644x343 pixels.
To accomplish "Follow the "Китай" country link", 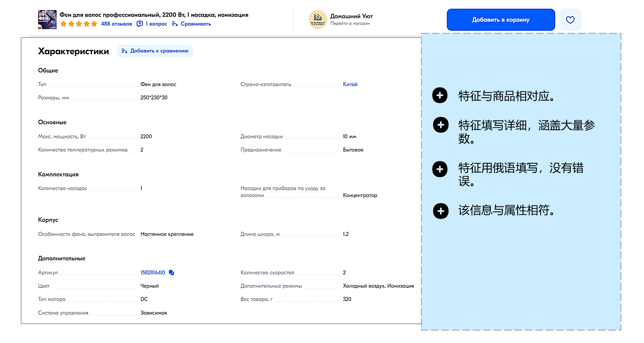I will coord(350,84).
